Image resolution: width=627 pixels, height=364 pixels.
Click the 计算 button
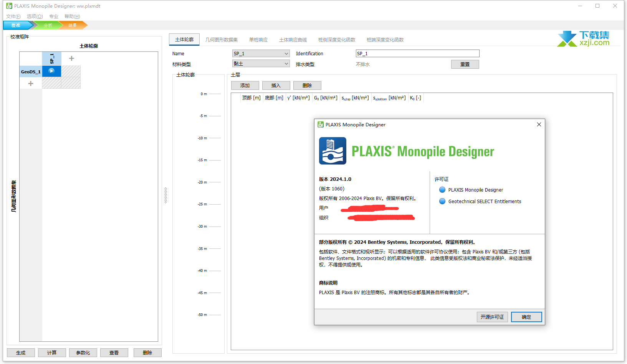coord(52,352)
